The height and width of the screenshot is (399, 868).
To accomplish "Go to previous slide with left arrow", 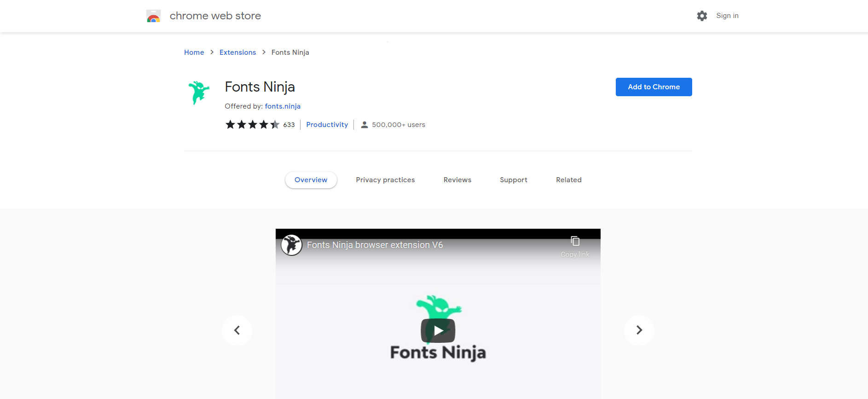I will pos(237,330).
